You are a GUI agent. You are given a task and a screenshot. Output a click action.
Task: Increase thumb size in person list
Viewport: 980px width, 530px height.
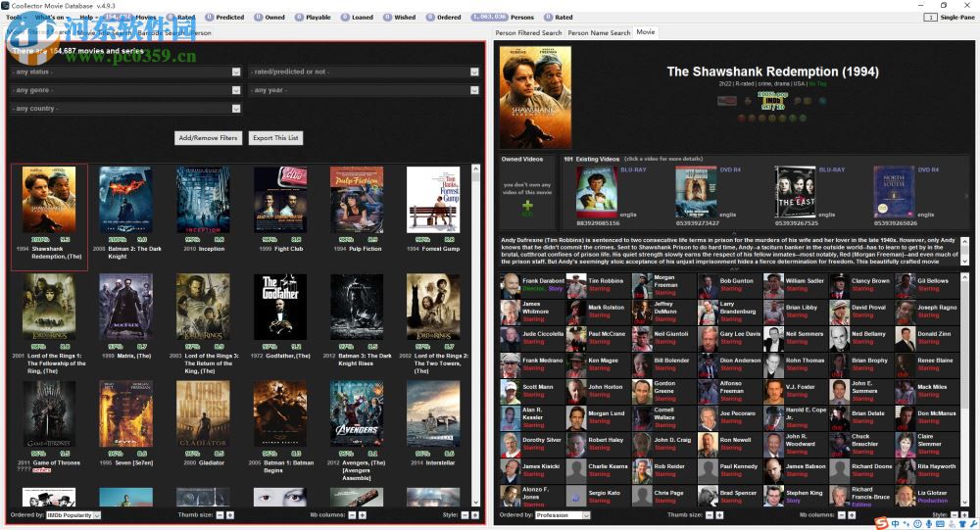[x=719, y=515]
